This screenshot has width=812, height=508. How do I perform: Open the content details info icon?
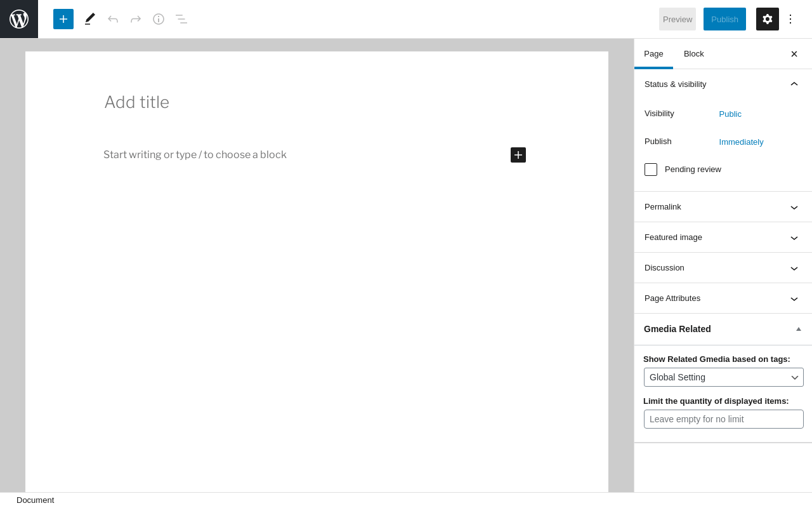[x=159, y=19]
